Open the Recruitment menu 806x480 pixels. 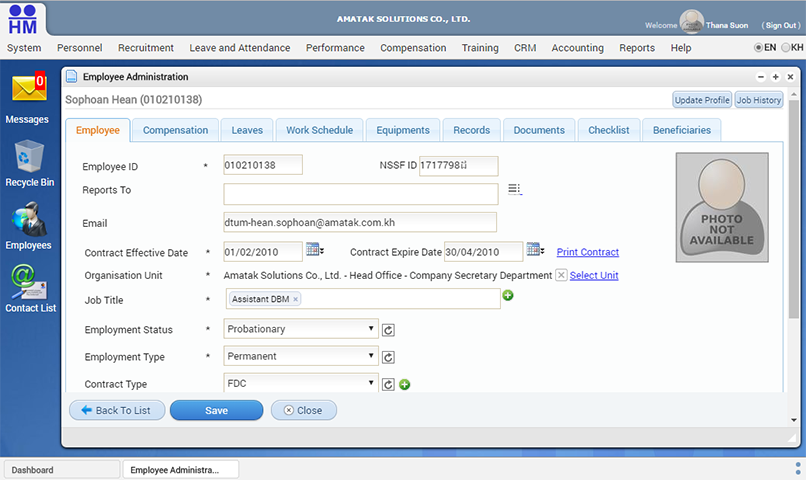146,48
